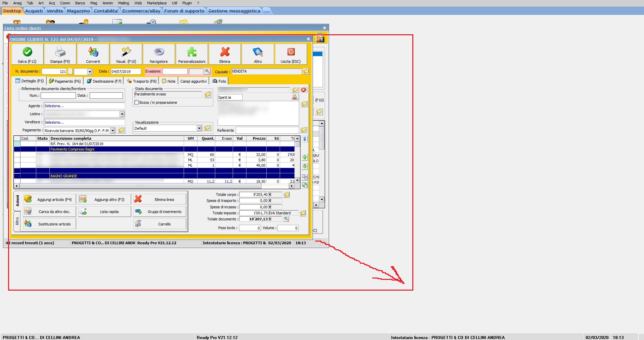Click the Agente Seleziona... field

(84, 106)
